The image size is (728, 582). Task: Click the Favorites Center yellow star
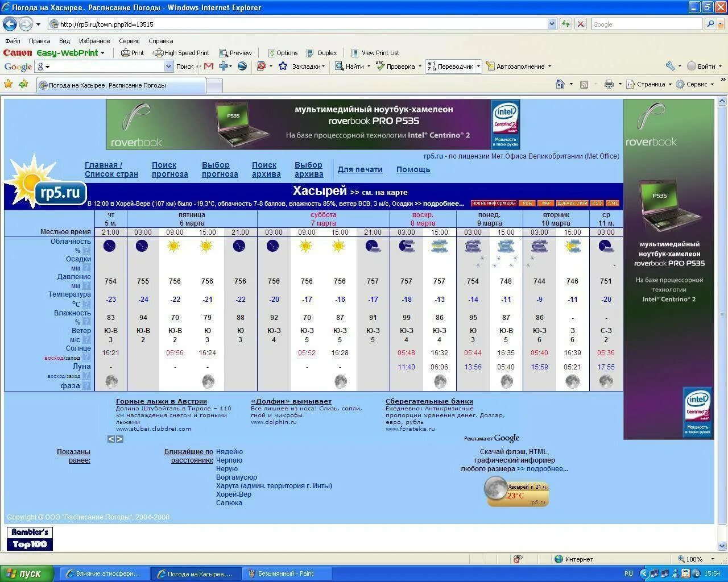tap(9, 84)
